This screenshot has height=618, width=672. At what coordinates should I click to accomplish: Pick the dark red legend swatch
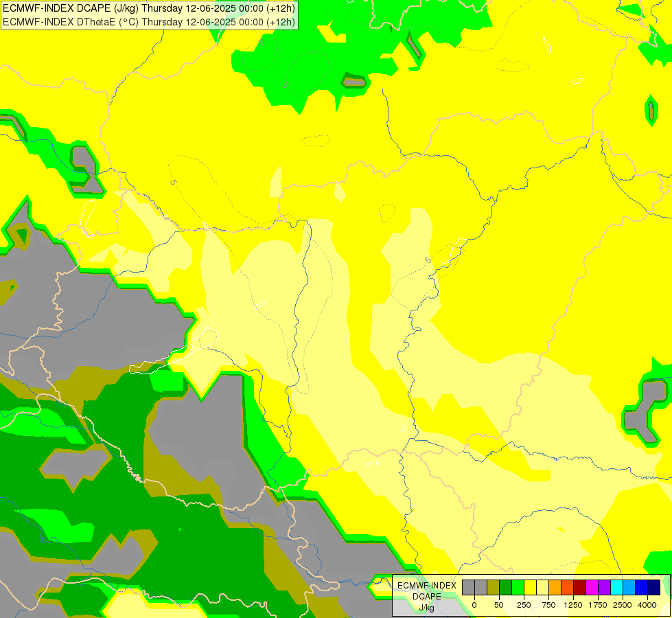(580, 587)
